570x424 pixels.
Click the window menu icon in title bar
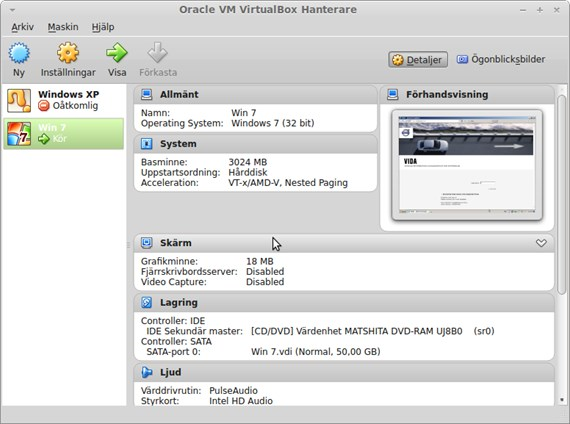pyautogui.click(x=12, y=10)
